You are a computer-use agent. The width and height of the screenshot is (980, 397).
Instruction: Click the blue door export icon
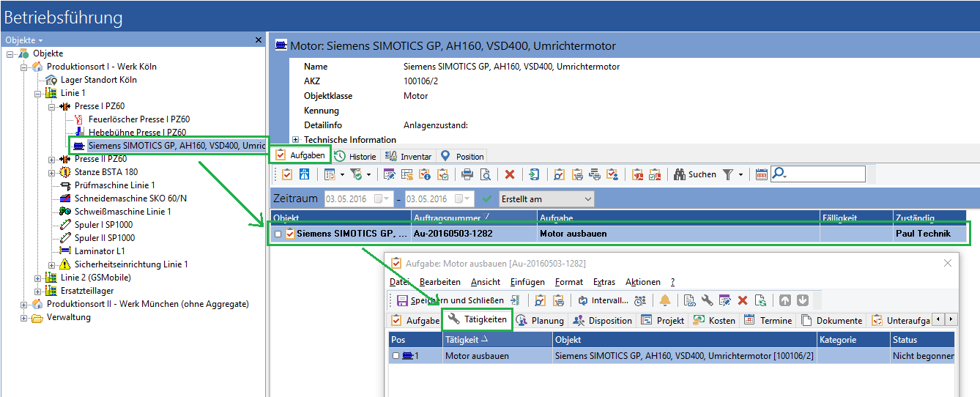tap(534, 174)
